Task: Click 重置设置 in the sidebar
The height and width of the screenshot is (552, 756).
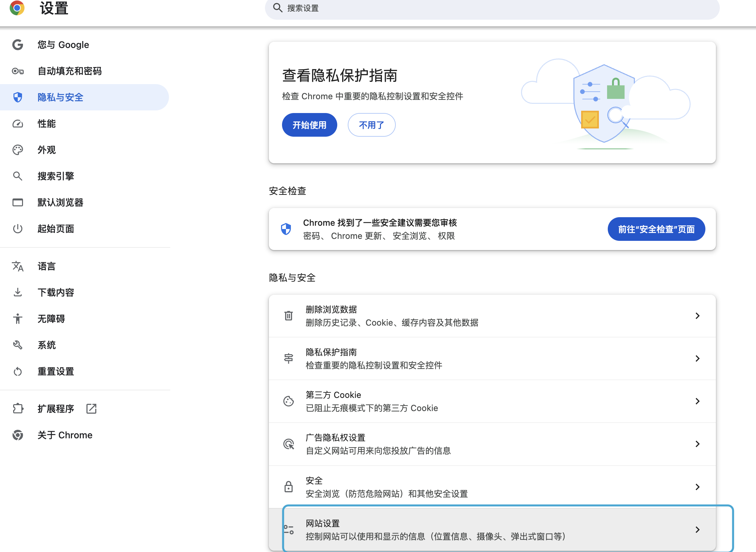Action: (x=84, y=371)
